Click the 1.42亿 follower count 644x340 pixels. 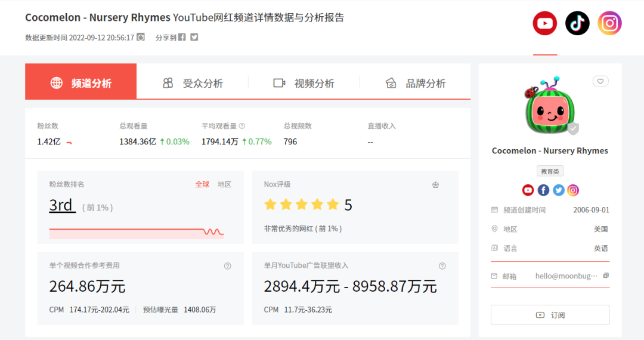[49, 142]
